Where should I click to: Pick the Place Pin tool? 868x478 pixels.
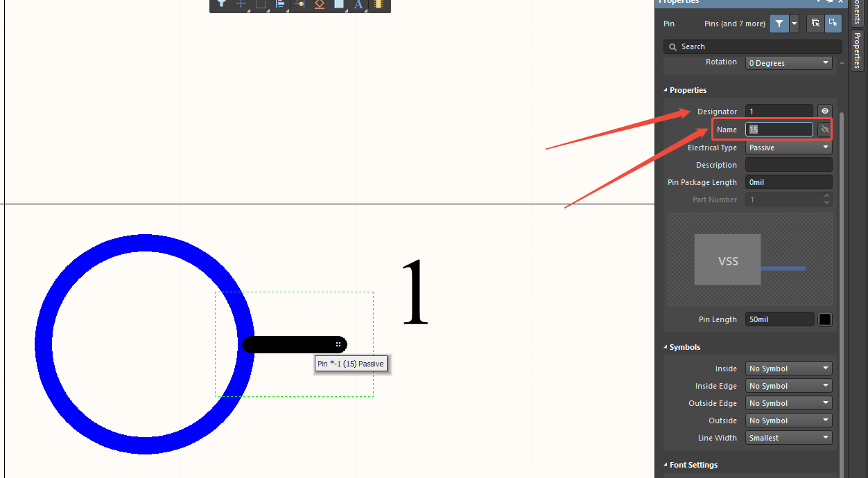(x=300, y=4)
